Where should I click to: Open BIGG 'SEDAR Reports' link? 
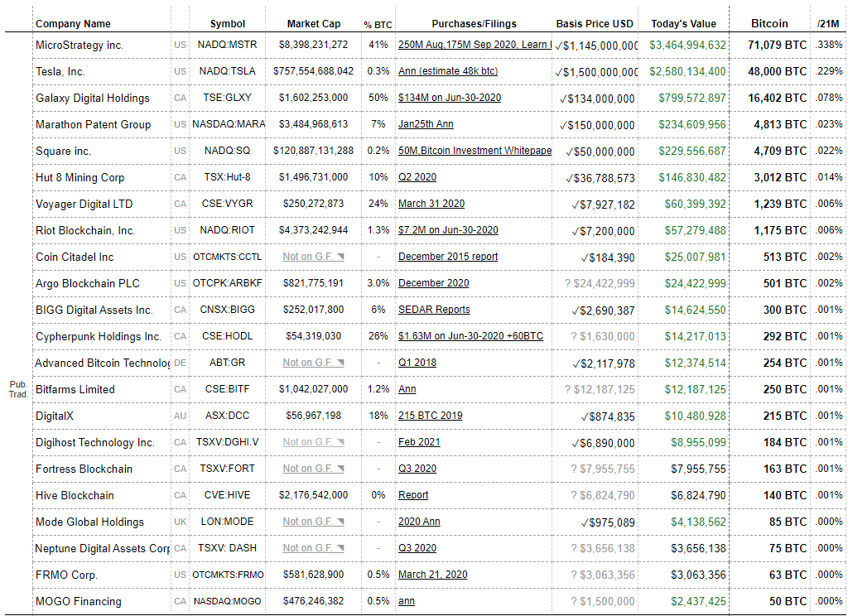click(434, 310)
